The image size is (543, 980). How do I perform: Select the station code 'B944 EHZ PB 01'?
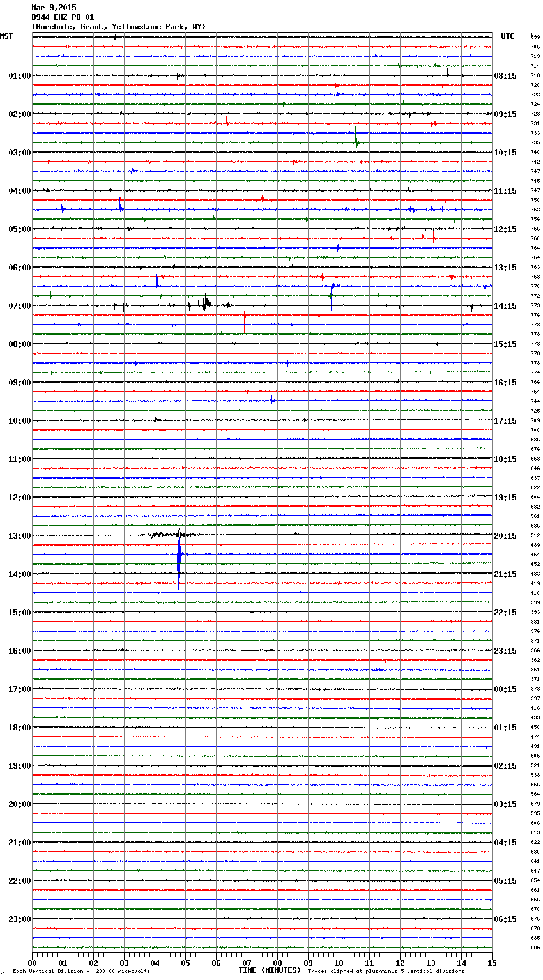(63, 17)
